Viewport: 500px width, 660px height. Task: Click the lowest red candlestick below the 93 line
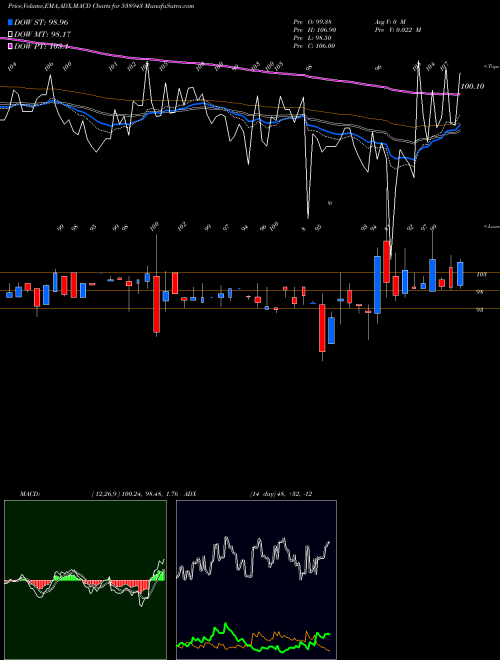click(322, 328)
